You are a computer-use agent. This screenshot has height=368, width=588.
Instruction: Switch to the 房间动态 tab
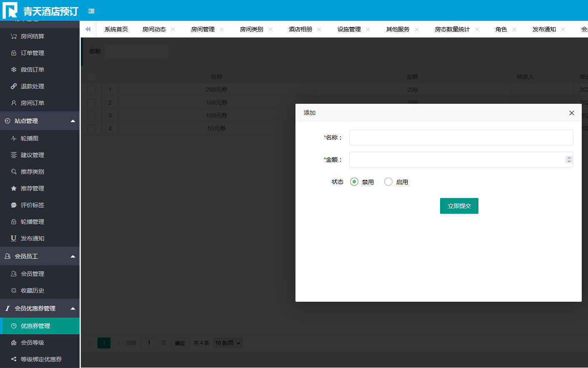pyautogui.click(x=154, y=29)
